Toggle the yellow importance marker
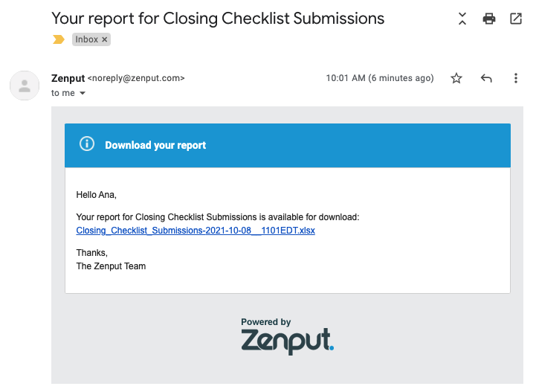The height and width of the screenshot is (392, 536). (x=59, y=39)
